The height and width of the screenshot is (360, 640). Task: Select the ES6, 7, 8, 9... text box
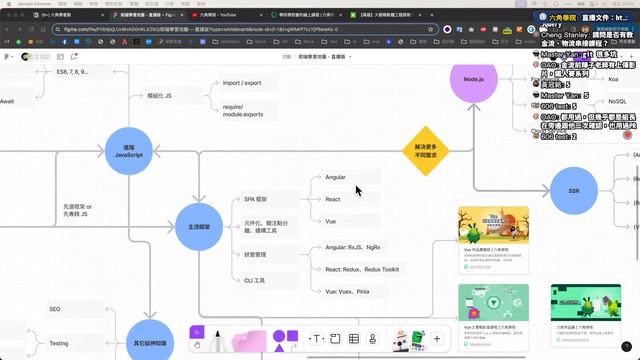(83, 71)
